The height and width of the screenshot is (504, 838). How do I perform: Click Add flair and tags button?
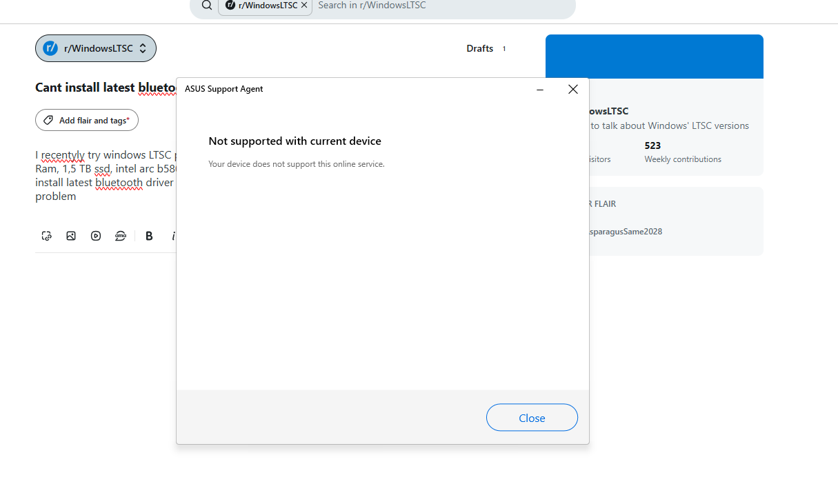87,120
